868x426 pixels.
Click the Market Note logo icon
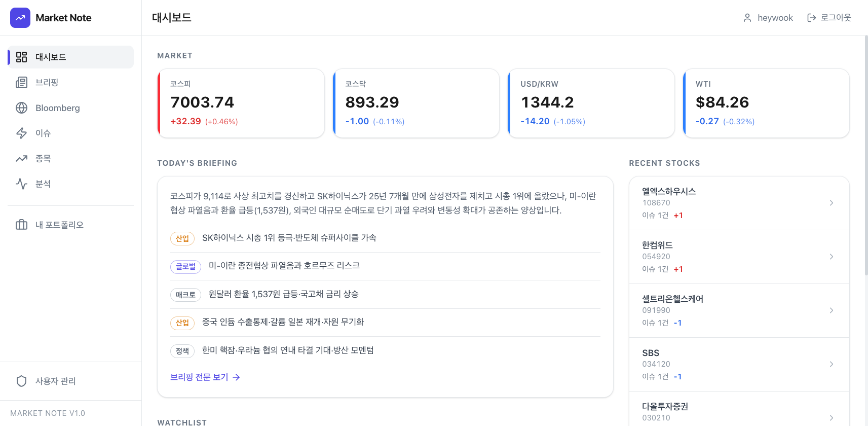pyautogui.click(x=20, y=18)
